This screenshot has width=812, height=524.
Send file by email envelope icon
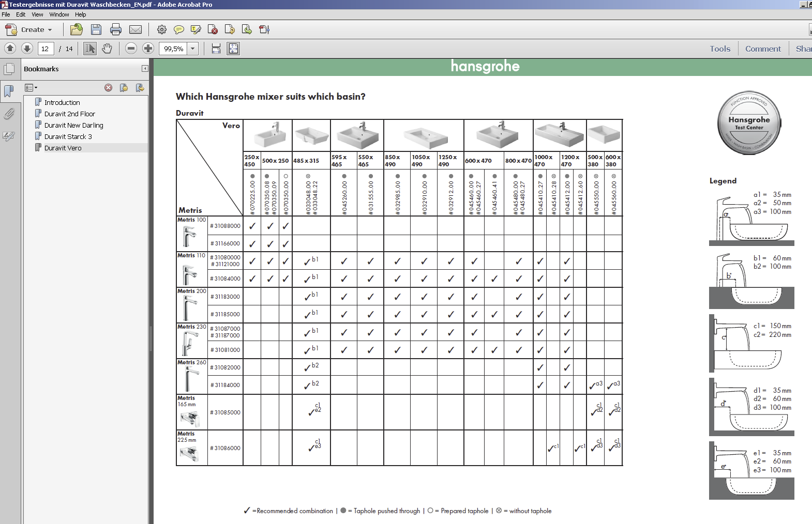click(136, 29)
